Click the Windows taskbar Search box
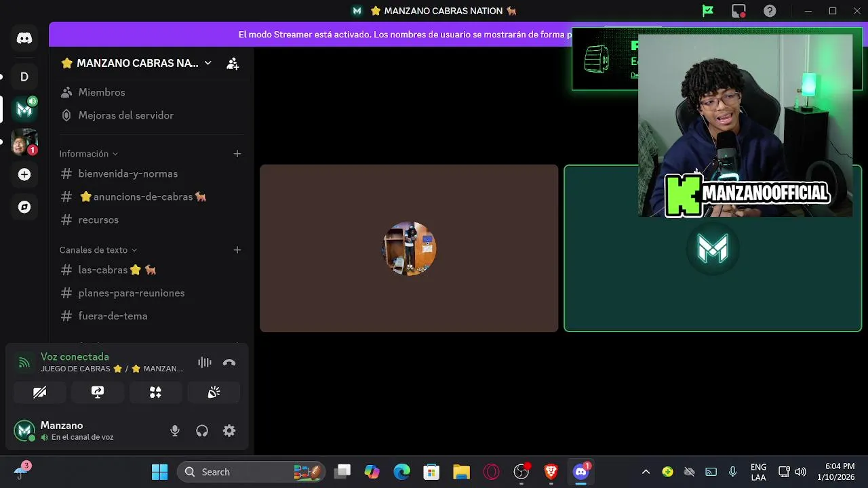 251,472
